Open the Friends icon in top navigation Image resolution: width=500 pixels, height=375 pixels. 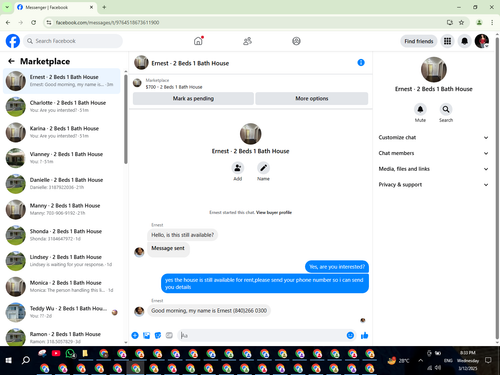(x=247, y=41)
